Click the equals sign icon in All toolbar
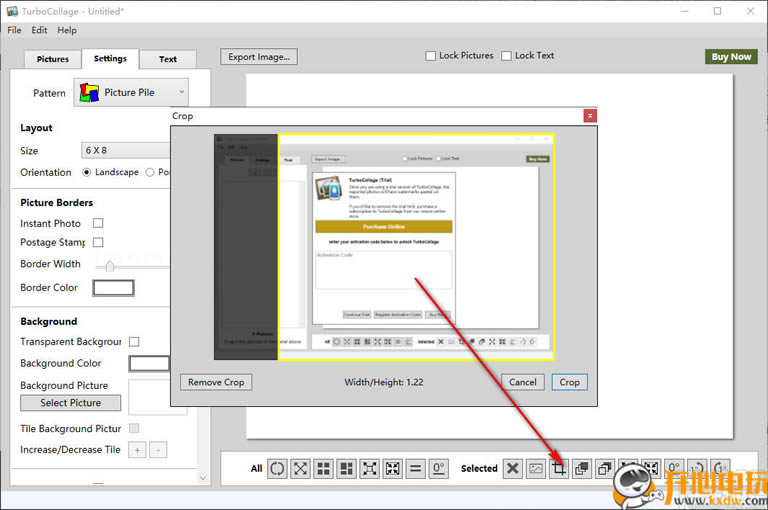This screenshot has height=510, width=768. pyautogui.click(x=416, y=468)
